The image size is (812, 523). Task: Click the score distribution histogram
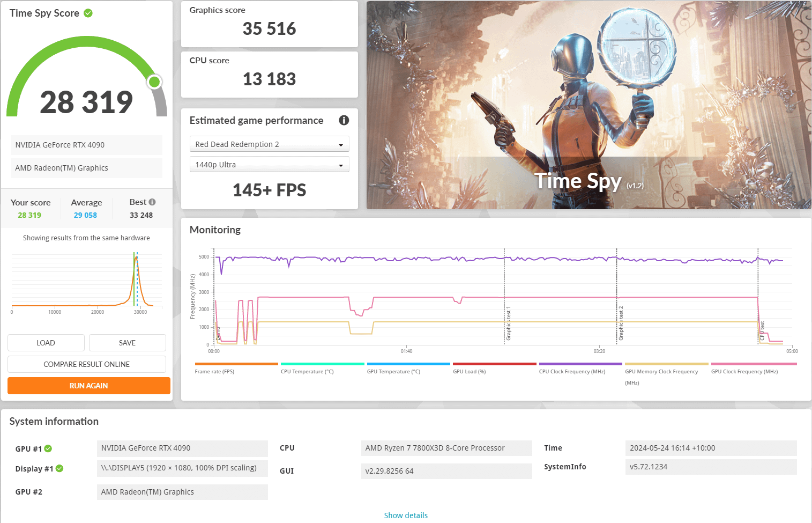(x=87, y=282)
